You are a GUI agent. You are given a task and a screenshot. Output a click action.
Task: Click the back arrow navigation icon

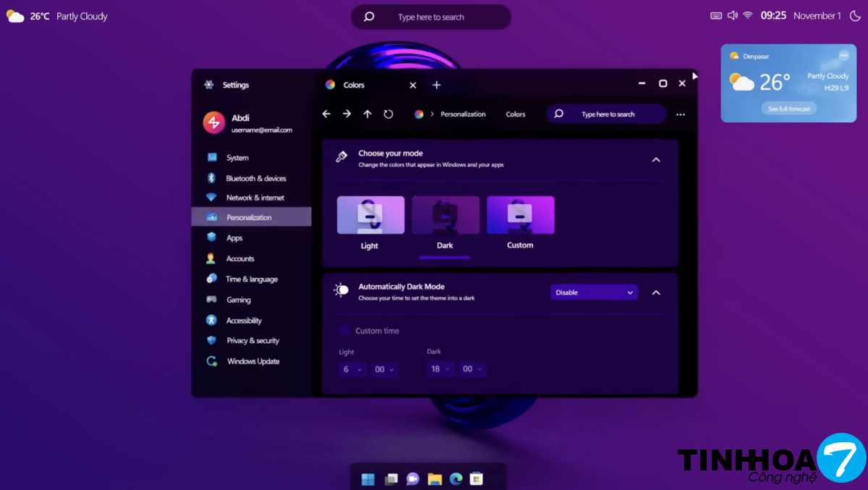pos(326,114)
